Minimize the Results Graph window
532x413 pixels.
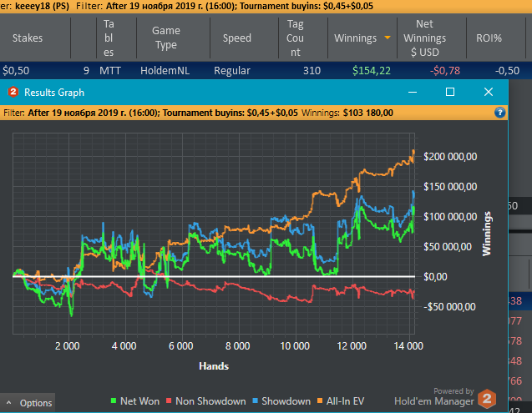[413, 93]
